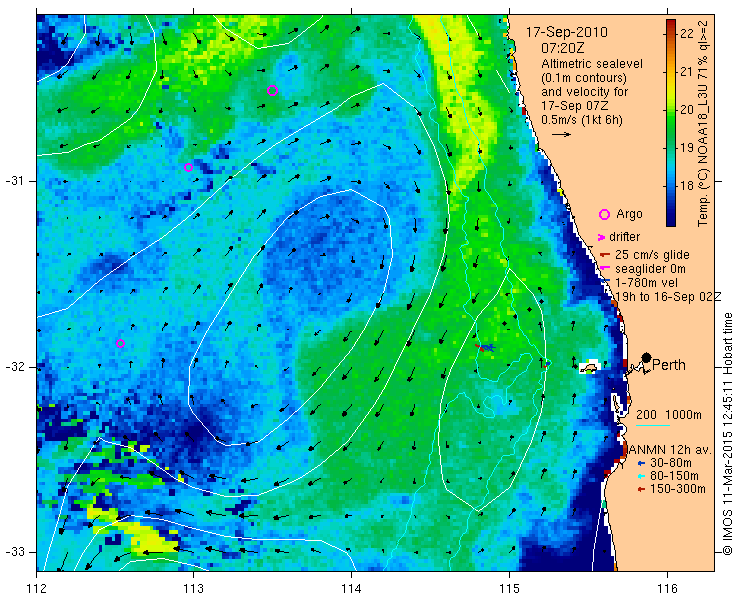Image resolution: width=740 pixels, height=600 pixels.
Task: Click the mooring marker near 115.2°E, -32
Action: pos(546,364)
